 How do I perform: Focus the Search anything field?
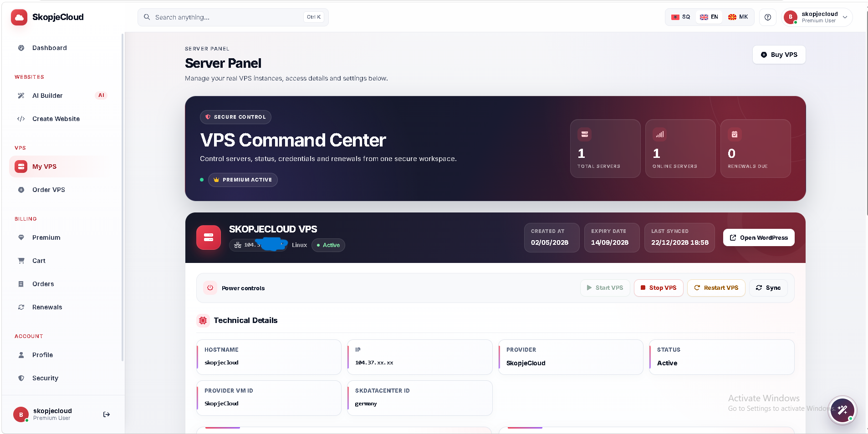point(233,17)
